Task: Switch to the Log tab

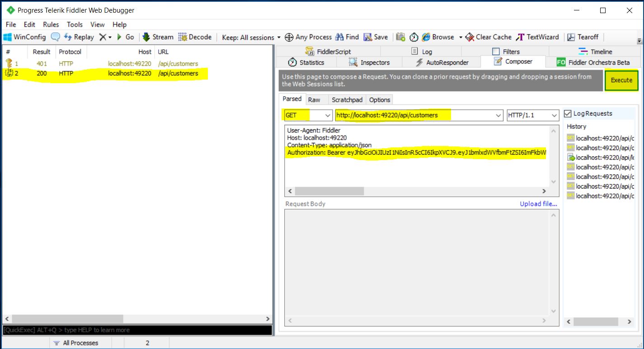Action: [422, 52]
